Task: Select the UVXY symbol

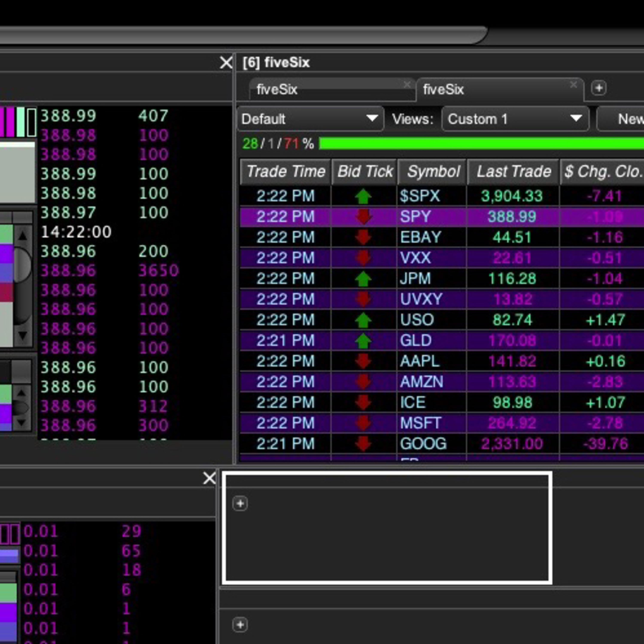Action: 421,299
